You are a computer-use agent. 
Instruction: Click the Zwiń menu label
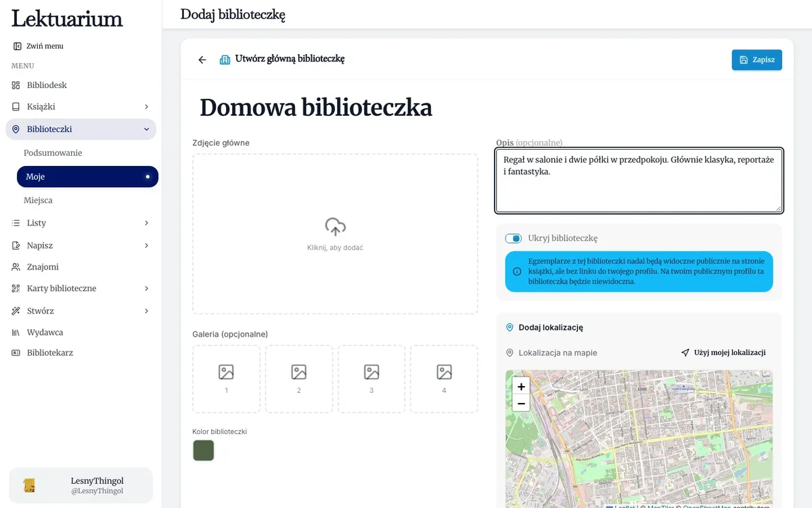click(x=45, y=46)
